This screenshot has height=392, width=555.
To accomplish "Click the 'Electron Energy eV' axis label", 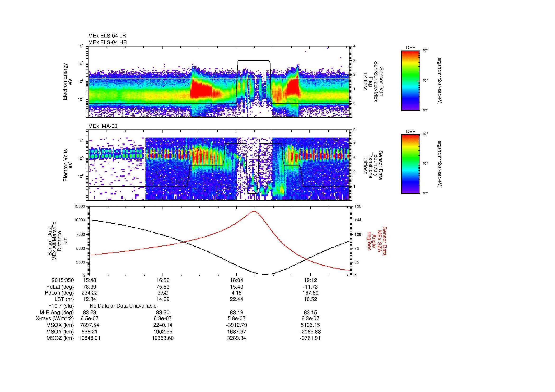I will point(67,82).
